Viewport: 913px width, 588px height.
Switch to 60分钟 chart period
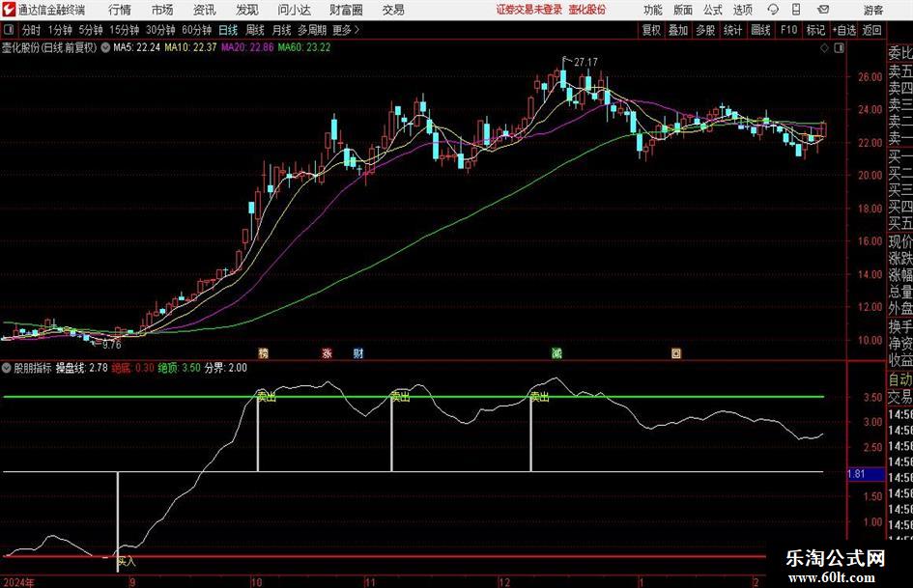tap(196, 30)
